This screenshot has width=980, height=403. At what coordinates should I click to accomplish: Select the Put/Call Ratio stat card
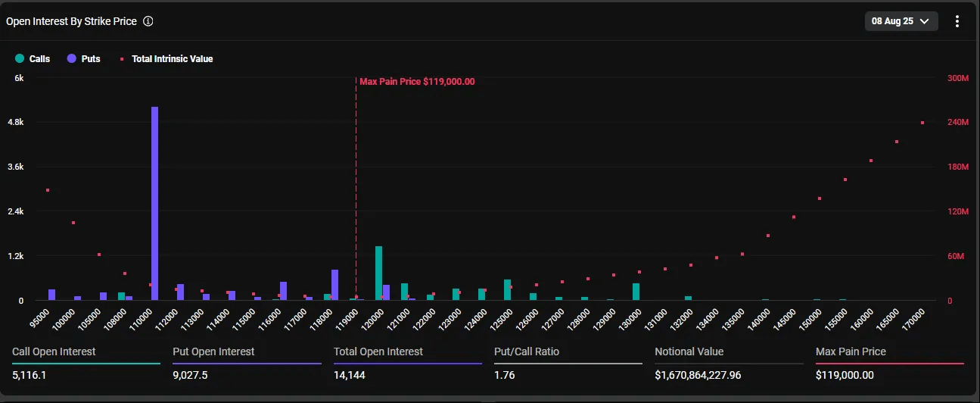pos(568,364)
